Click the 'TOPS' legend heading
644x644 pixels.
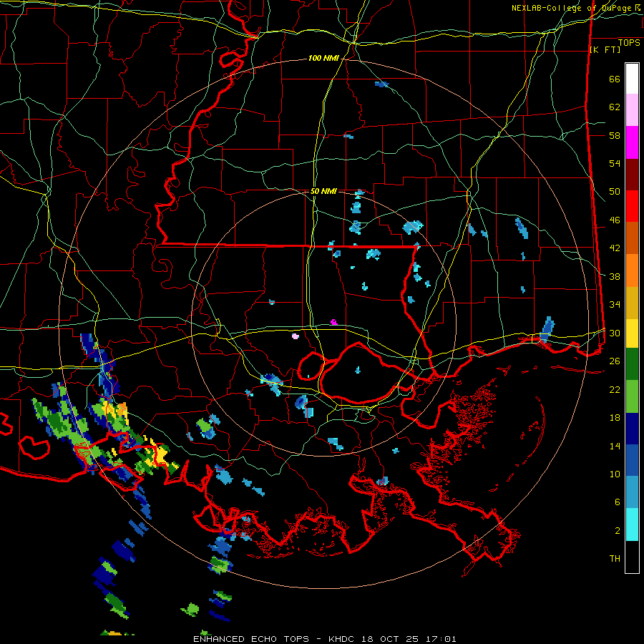[x=629, y=42]
